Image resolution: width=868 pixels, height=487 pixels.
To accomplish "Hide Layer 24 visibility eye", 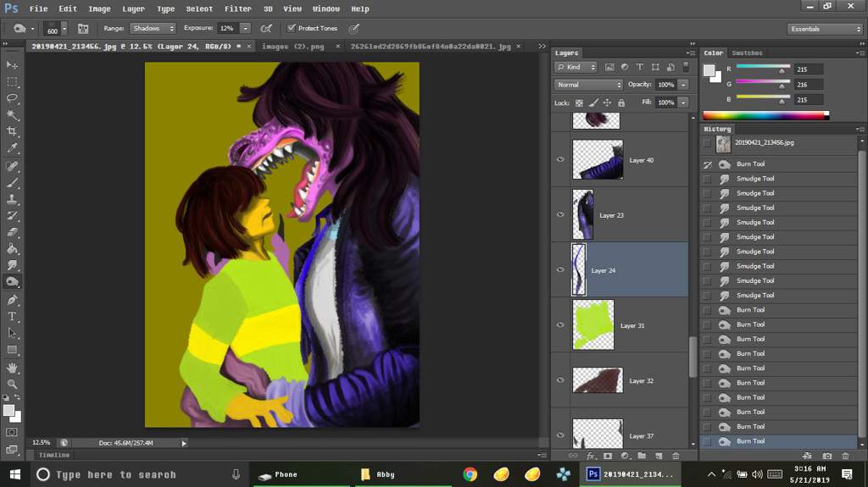I will (560, 269).
